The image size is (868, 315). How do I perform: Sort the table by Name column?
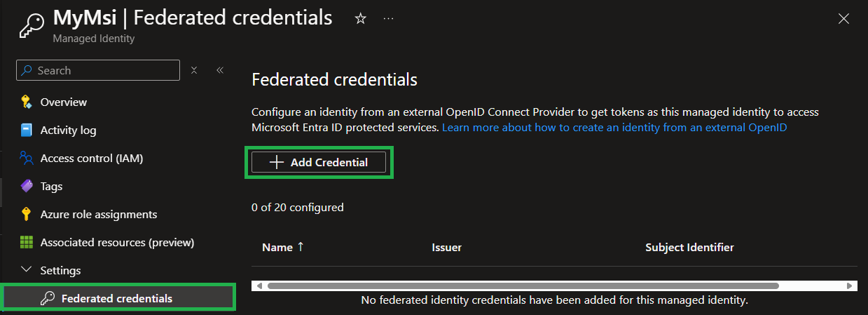coord(277,247)
